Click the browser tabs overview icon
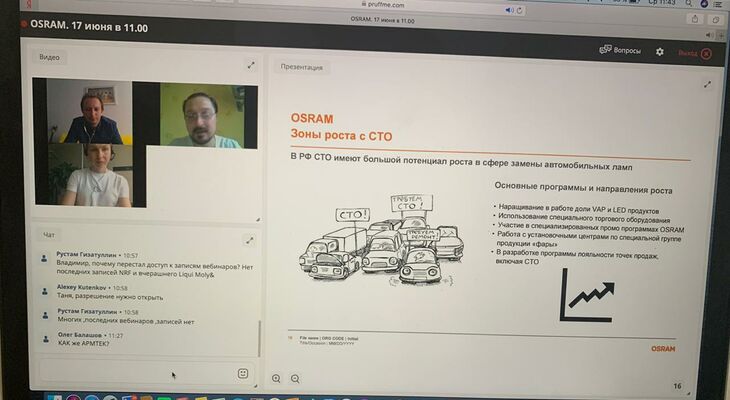The width and height of the screenshot is (730, 400). (716, 19)
